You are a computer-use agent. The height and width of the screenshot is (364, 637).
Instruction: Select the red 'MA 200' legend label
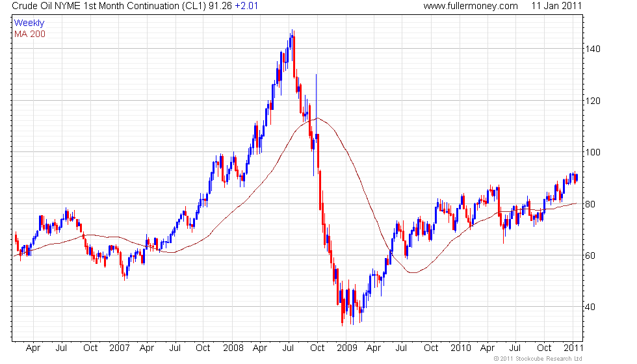click(x=30, y=34)
